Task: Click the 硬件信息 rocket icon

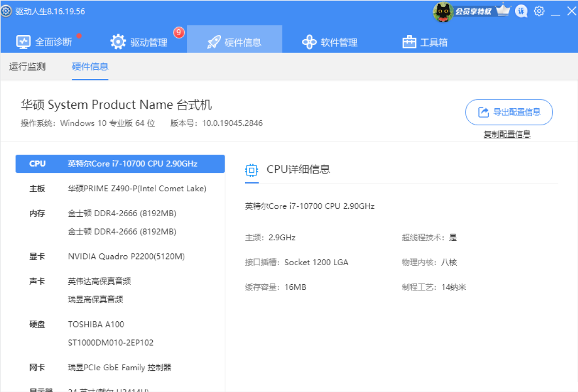Action: 214,42
